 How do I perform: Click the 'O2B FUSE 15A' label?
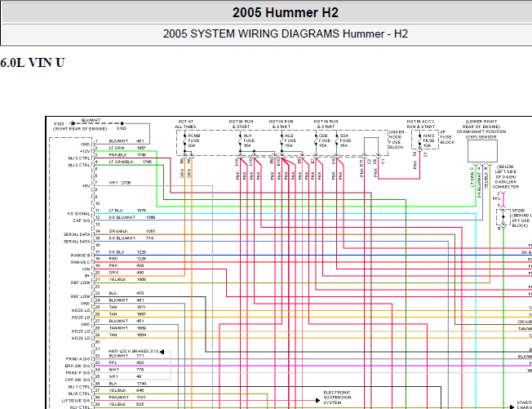325,140
